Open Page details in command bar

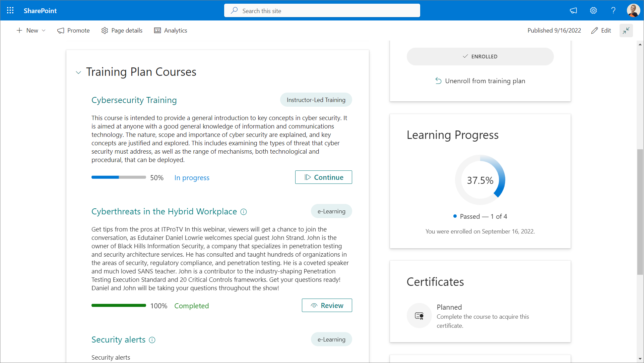(122, 31)
